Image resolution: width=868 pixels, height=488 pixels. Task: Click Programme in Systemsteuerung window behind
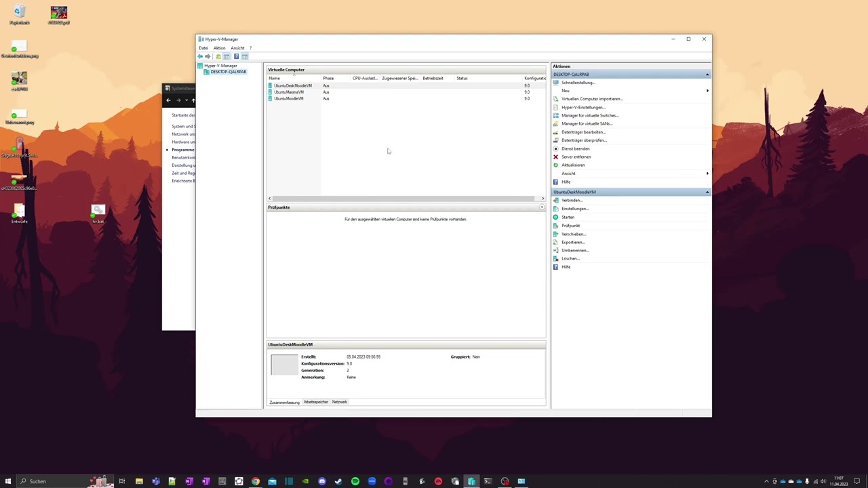click(182, 150)
